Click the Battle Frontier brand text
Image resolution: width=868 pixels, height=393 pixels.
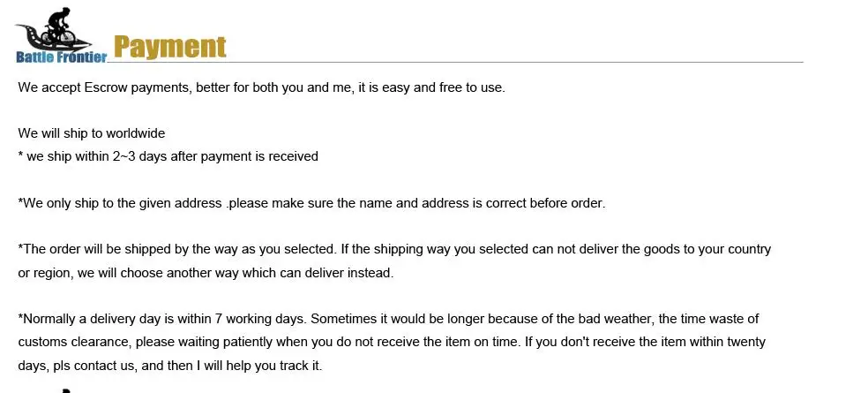(x=61, y=57)
